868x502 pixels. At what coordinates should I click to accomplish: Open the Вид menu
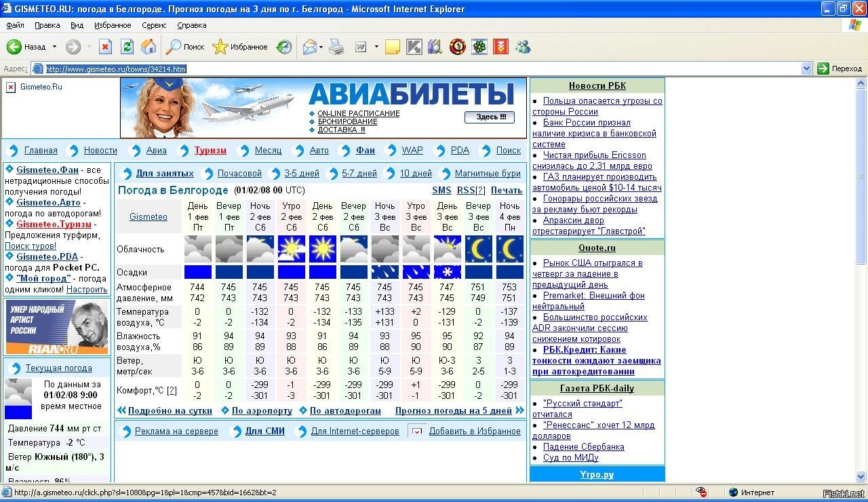point(77,25)
